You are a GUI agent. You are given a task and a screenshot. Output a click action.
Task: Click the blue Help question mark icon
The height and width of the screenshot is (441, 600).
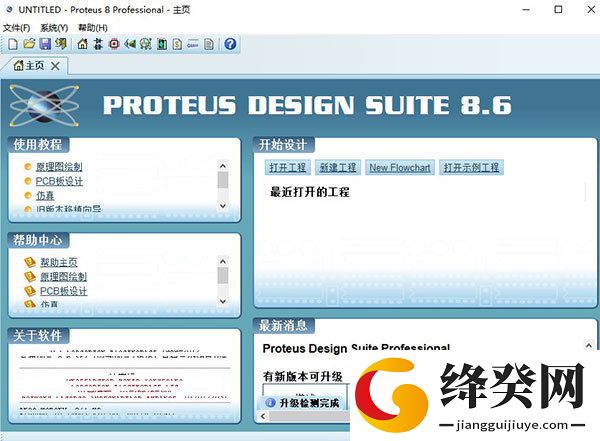pyautogui.click(x=230, y=44)
